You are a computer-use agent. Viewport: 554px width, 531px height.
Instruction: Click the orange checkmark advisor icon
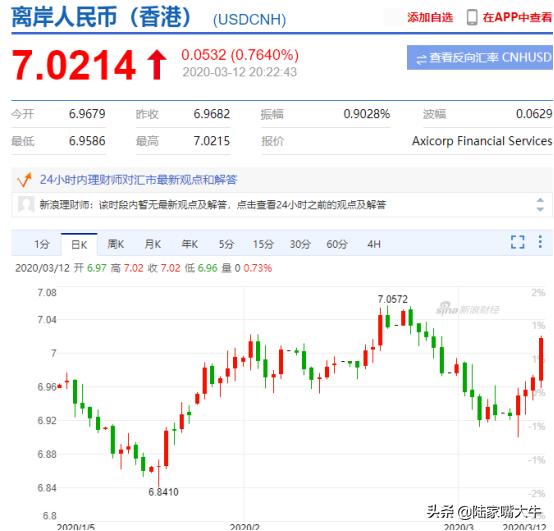pos(24,179)
